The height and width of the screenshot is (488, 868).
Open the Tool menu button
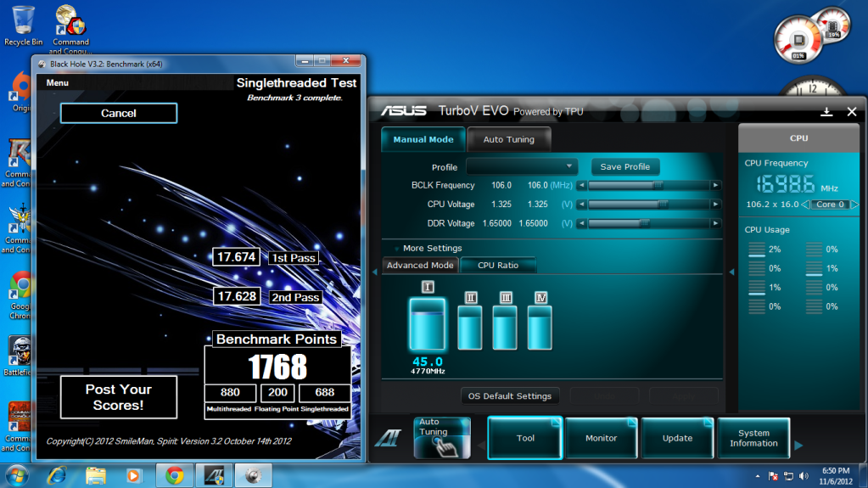pos(524,438)
